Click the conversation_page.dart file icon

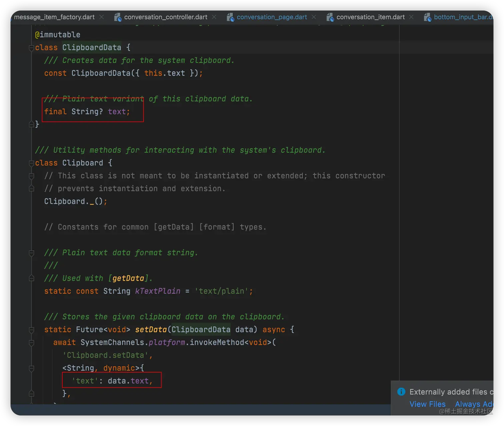[x=230, y=17]
